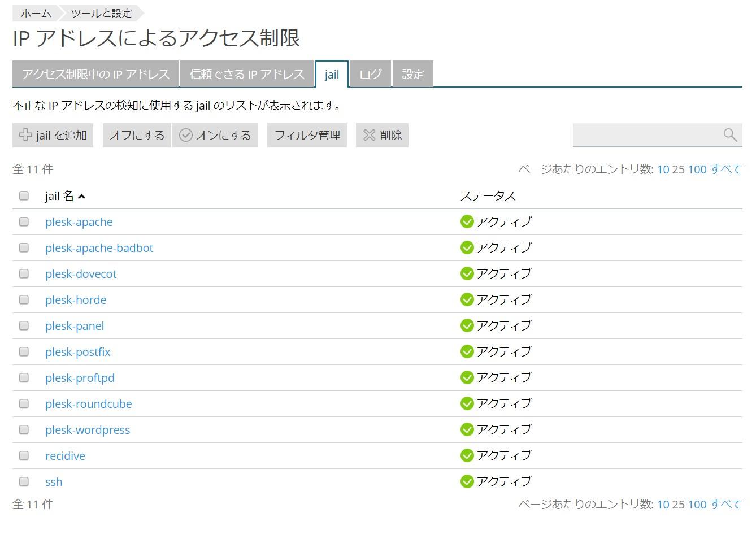This screenshot has height=539, width=756.
Task: Open the plesk-dovecot jail link
Action: (x=81, y=274)
